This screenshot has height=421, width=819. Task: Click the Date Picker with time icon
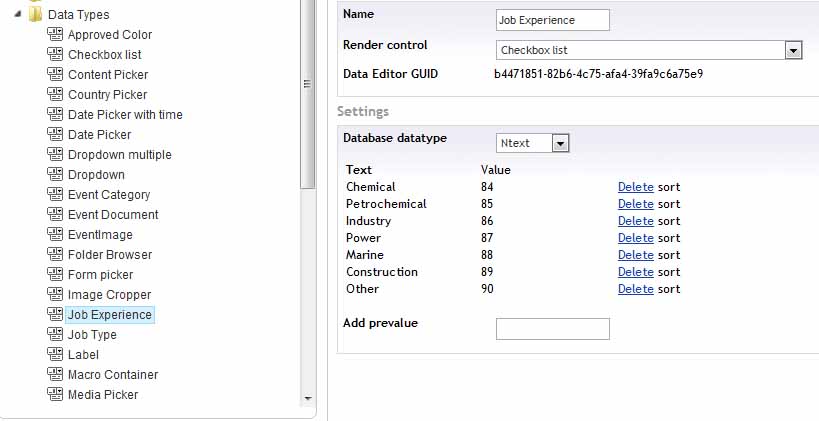point(55,115)
